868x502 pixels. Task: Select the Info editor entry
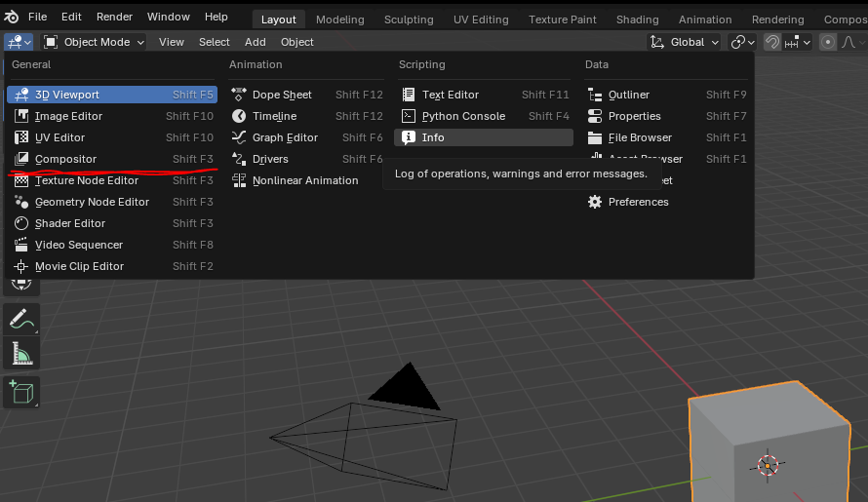point(484,137)
